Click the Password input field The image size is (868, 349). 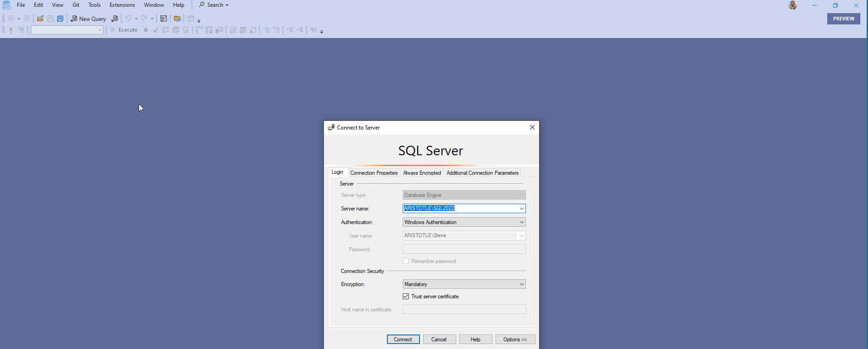(x=464, y=249)
